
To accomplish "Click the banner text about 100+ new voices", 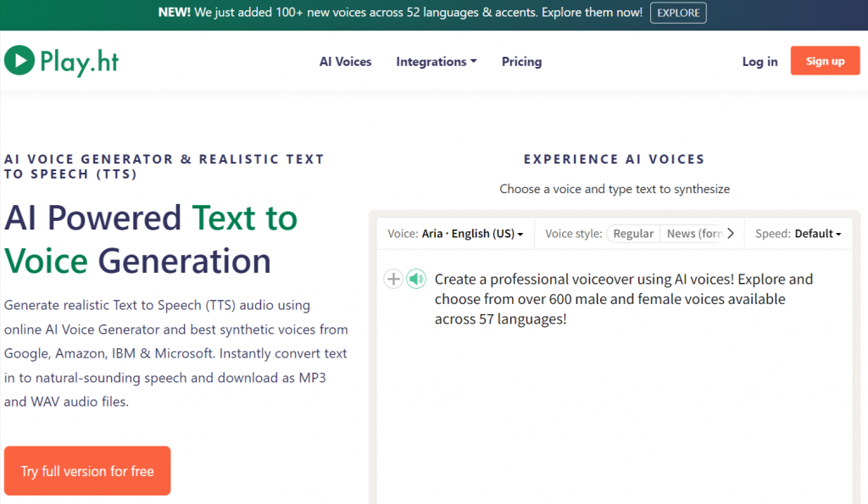I will pos(400,13).
